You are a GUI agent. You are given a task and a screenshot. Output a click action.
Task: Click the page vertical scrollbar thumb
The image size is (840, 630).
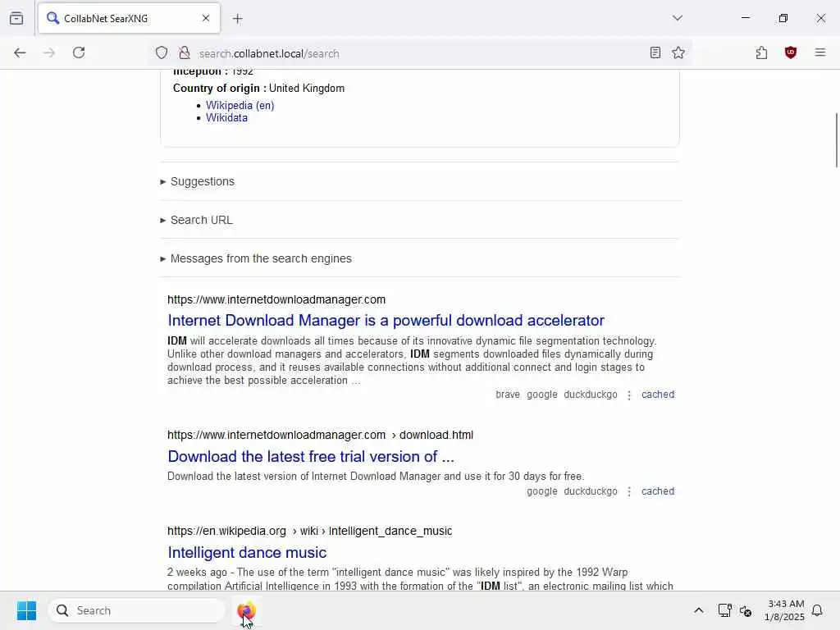coord(836,140)
